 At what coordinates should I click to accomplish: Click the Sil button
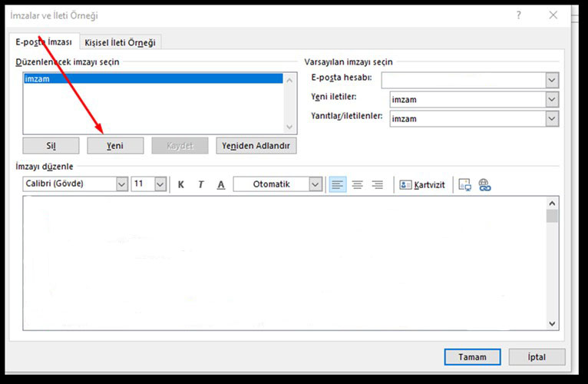click(51, 146)
